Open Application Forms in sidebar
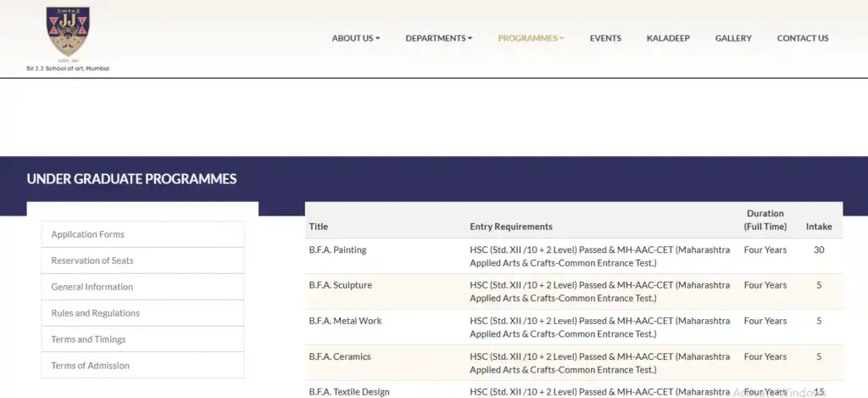 (87, 234)
